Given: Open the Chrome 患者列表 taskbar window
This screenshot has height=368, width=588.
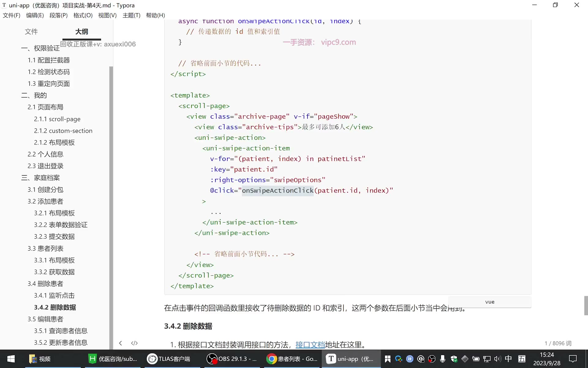Looking at the screenshot, I should 292,359.
